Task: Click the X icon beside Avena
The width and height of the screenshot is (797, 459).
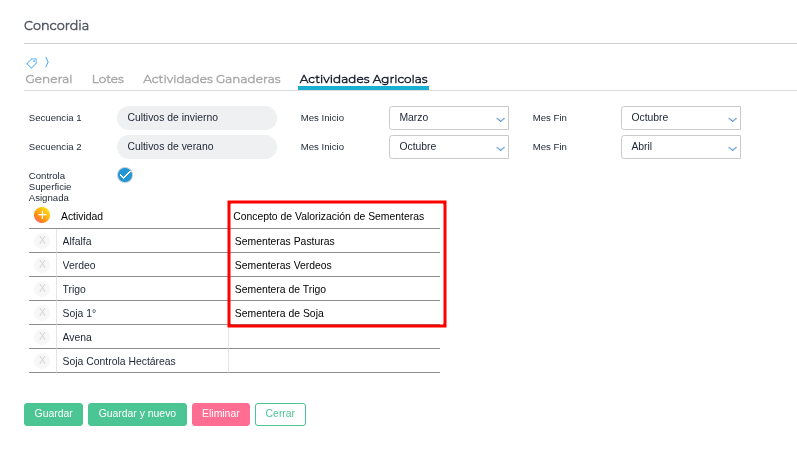Action: pos(42,337)
